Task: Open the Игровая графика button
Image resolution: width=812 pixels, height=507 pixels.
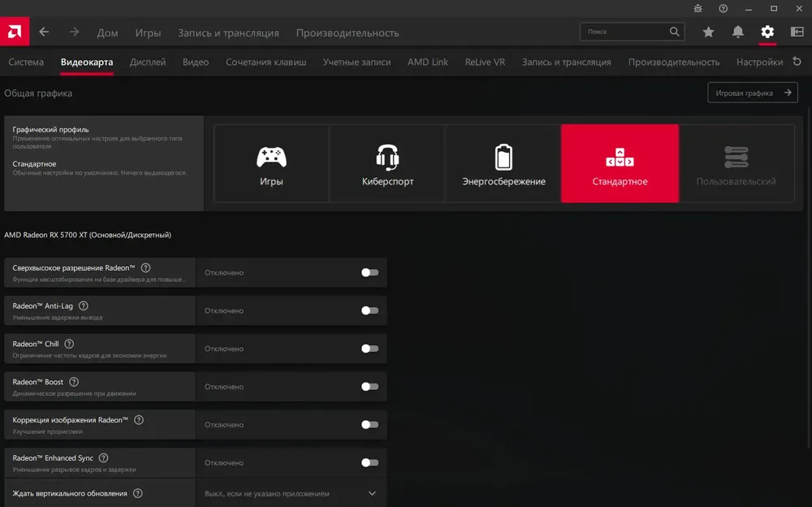Action: point(753,93)
